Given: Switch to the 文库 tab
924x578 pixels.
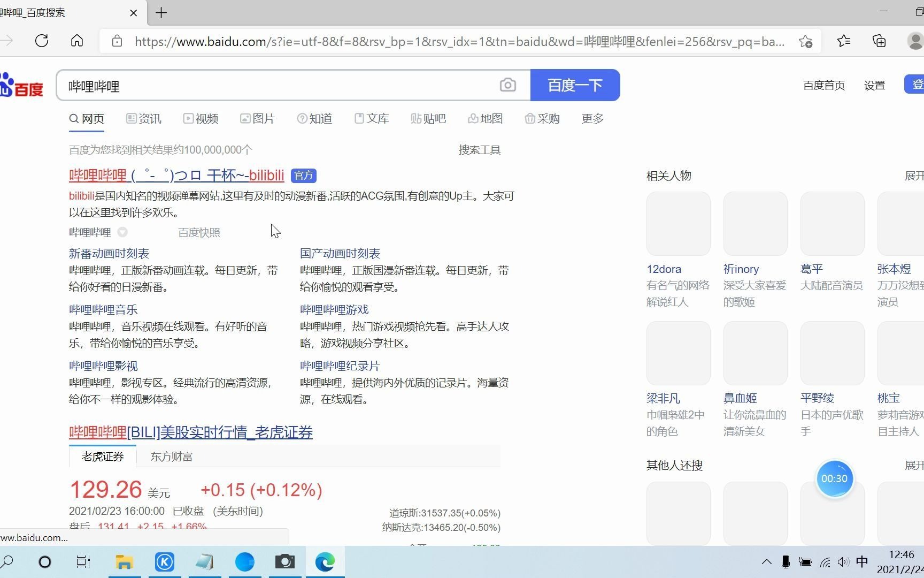Looking at the screenshot, I should (372, 118).
